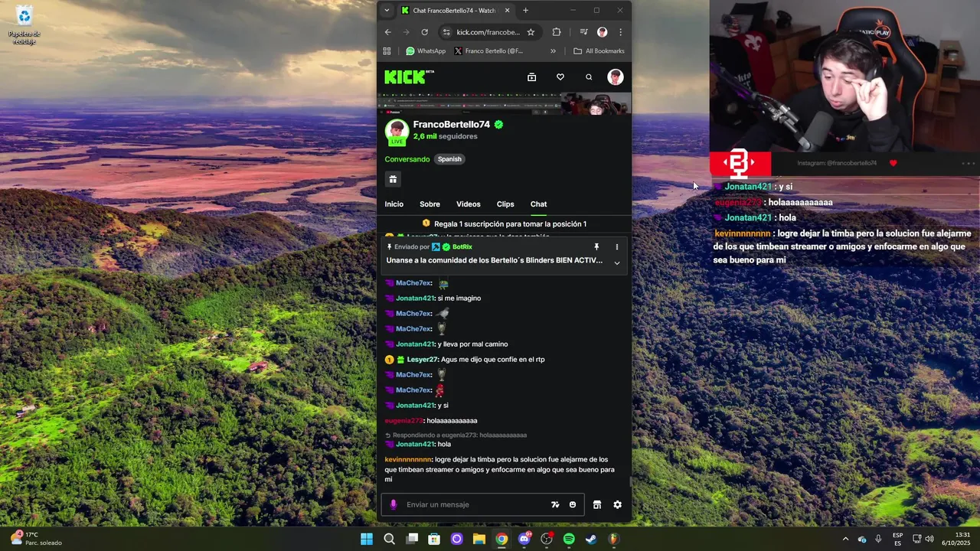Open Discord from the taskbar
The height and width of the screenshot is (551, 980).
524,539
